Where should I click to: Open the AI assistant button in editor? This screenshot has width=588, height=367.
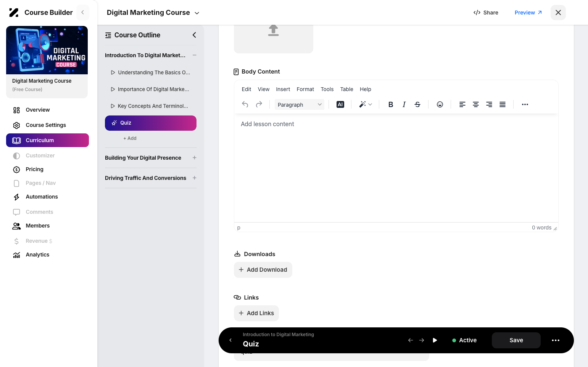point(340,104)
